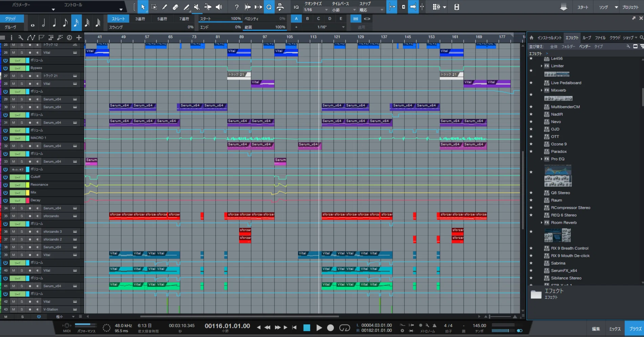Open the wrench track options icon

(21, 38)
